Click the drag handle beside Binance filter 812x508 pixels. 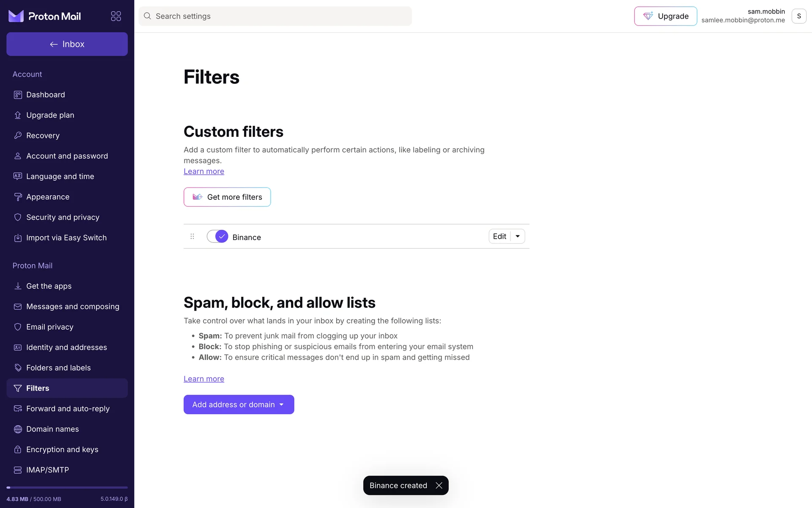tap(192, 236)
